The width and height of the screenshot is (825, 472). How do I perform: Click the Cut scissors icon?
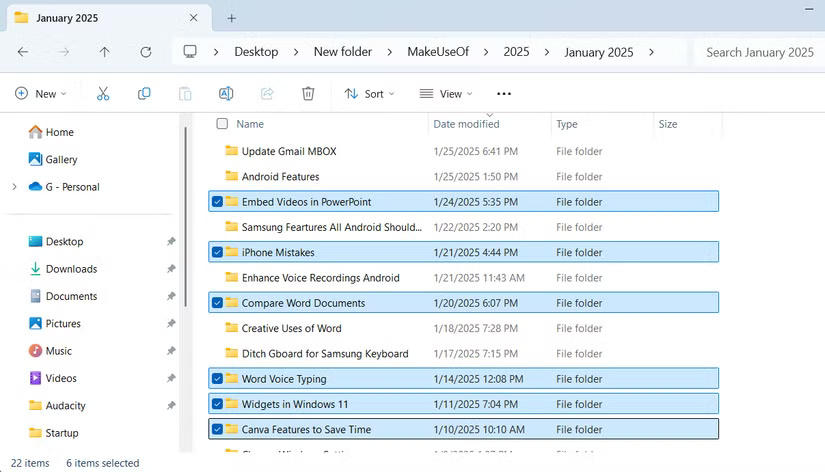[x=103, y=94]
